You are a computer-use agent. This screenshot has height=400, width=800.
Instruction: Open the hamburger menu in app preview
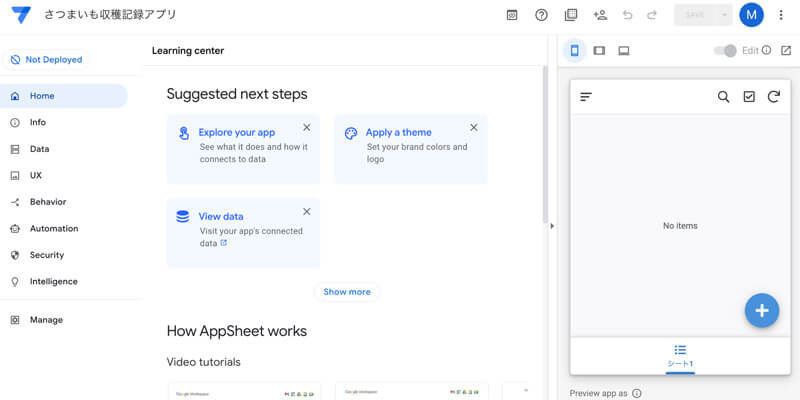[586, 97]
